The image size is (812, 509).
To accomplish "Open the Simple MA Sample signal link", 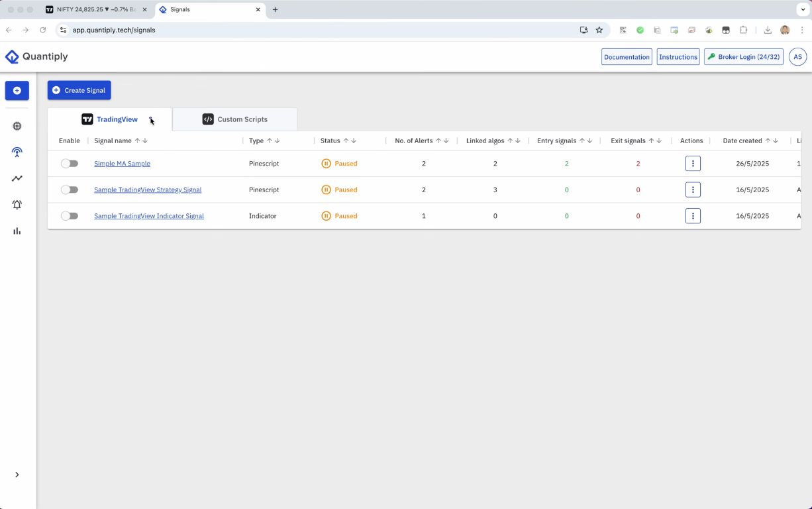I will (122, 163).
